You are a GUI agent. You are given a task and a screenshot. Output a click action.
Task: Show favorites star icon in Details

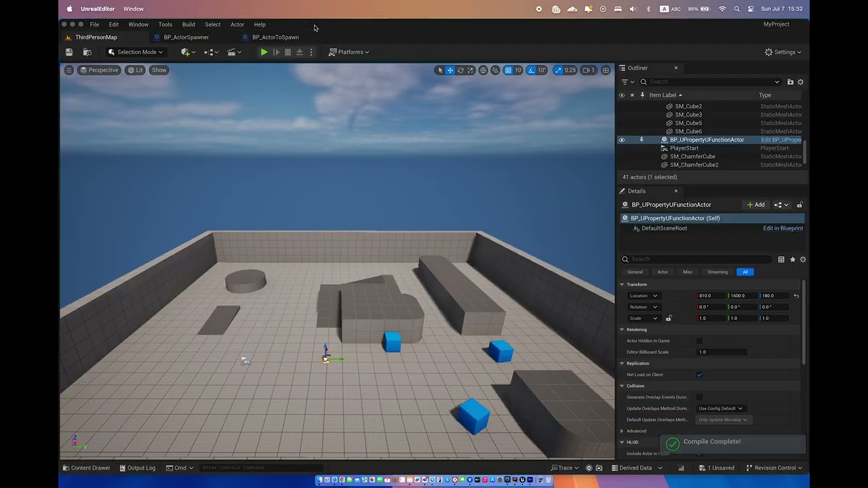point(792,260)
